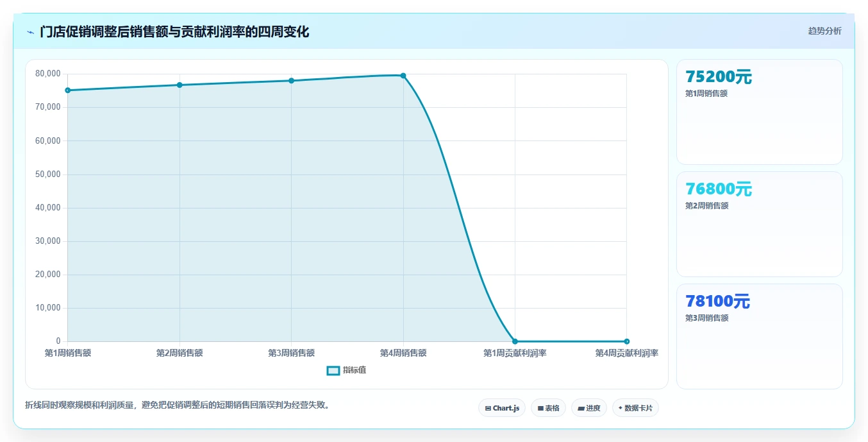Toggle the 指标值 legend swatch
Image resolution: width=868 pixels, height=442 pixels.
pyautogui.click(x=333, y=371)
